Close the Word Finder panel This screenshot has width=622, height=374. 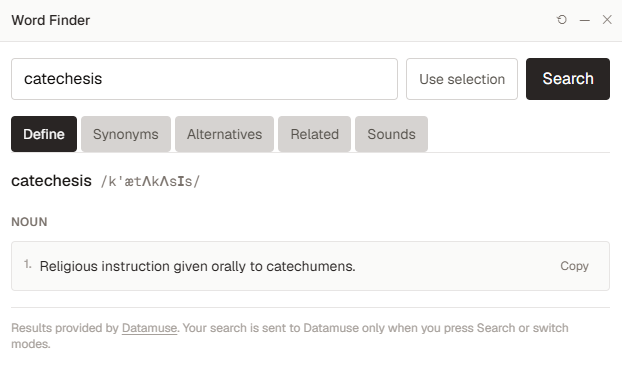click(607, 20)
